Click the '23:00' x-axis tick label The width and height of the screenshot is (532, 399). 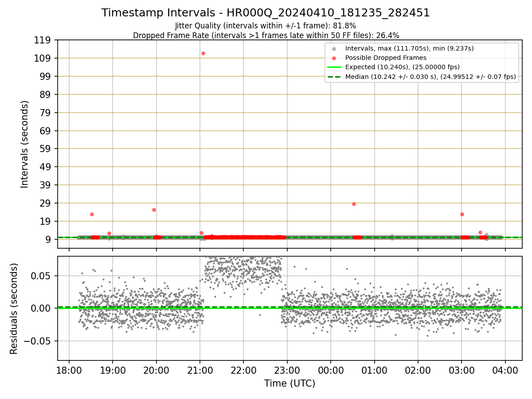tap(287, 370)
